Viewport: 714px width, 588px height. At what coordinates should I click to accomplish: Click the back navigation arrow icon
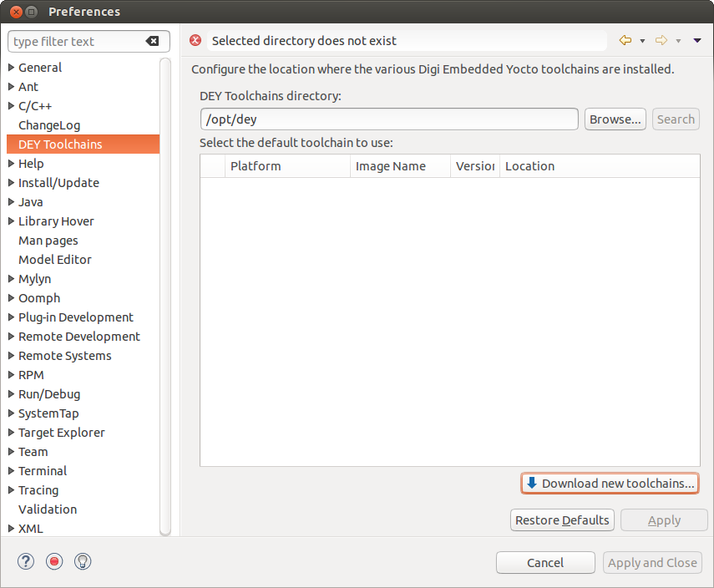click(625, 41)
